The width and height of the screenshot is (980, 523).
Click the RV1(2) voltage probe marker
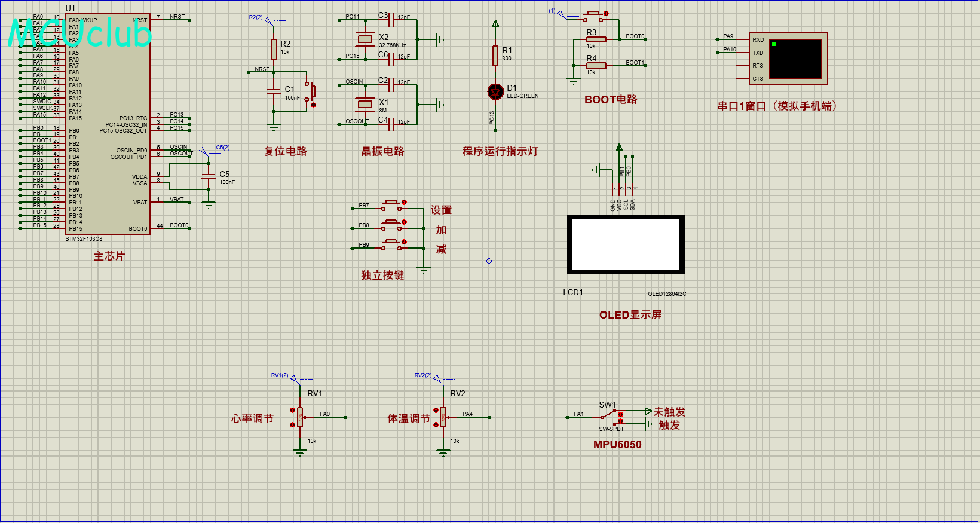[294, 379]
